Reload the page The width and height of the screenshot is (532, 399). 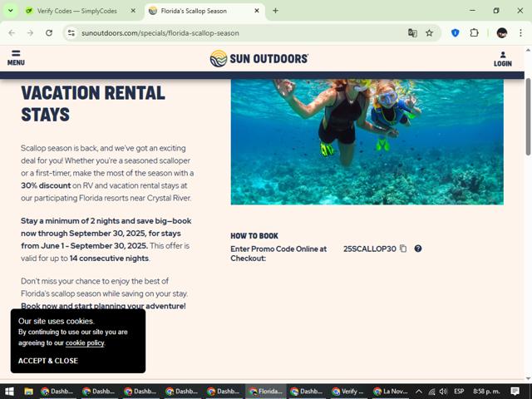(x=49, y=33)
